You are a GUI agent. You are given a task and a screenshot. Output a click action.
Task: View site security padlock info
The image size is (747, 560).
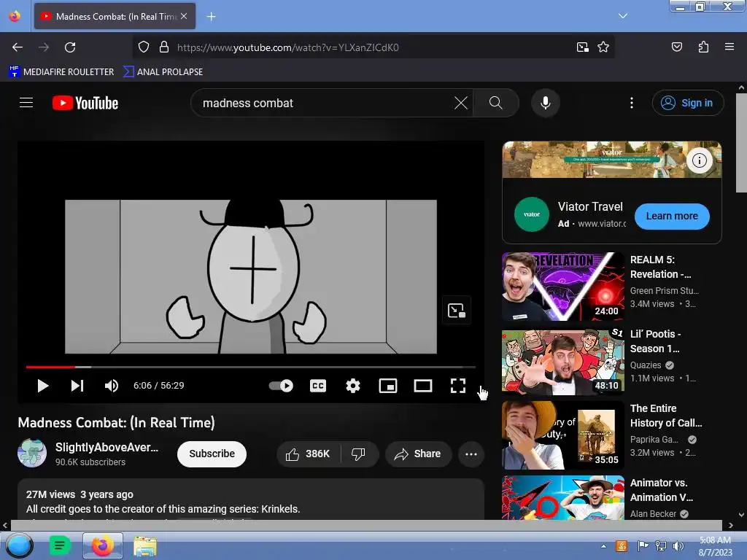(x=164, y=47)
